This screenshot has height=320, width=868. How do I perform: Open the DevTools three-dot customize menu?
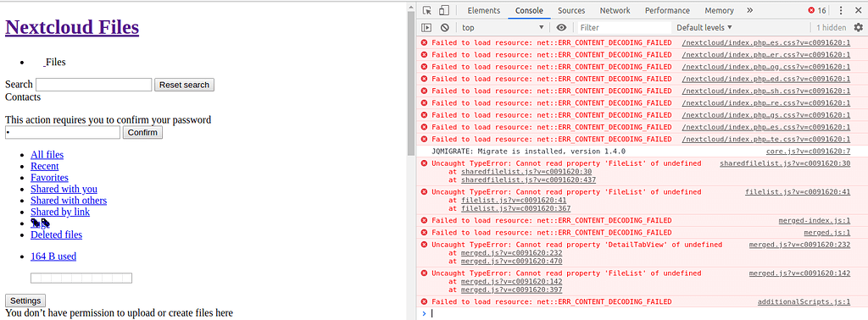click(841, 10)
